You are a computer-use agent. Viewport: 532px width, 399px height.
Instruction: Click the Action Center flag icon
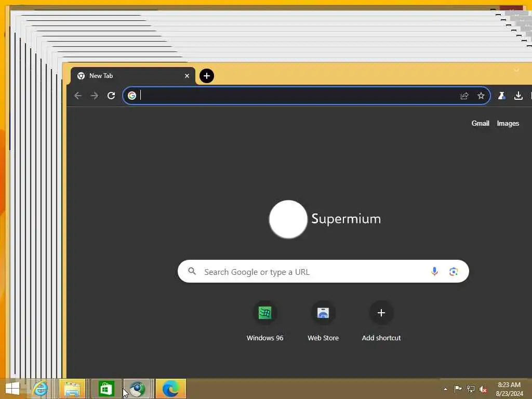458,389
